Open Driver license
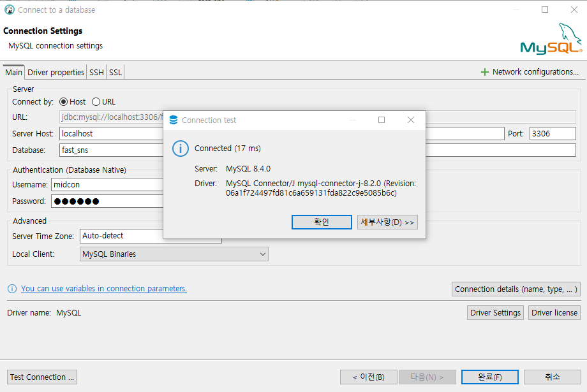Image resolution: width=587 pixels, height=392 pixels. [x=554, y=313]
